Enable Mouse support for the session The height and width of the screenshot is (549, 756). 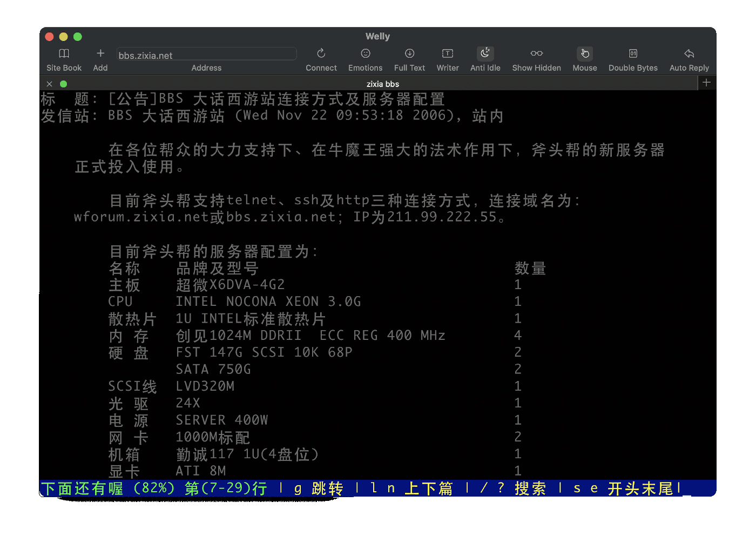[x=585, y=58]
